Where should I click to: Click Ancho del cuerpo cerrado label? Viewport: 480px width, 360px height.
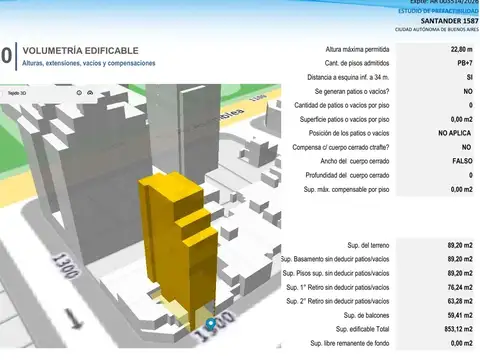point(355,161)
